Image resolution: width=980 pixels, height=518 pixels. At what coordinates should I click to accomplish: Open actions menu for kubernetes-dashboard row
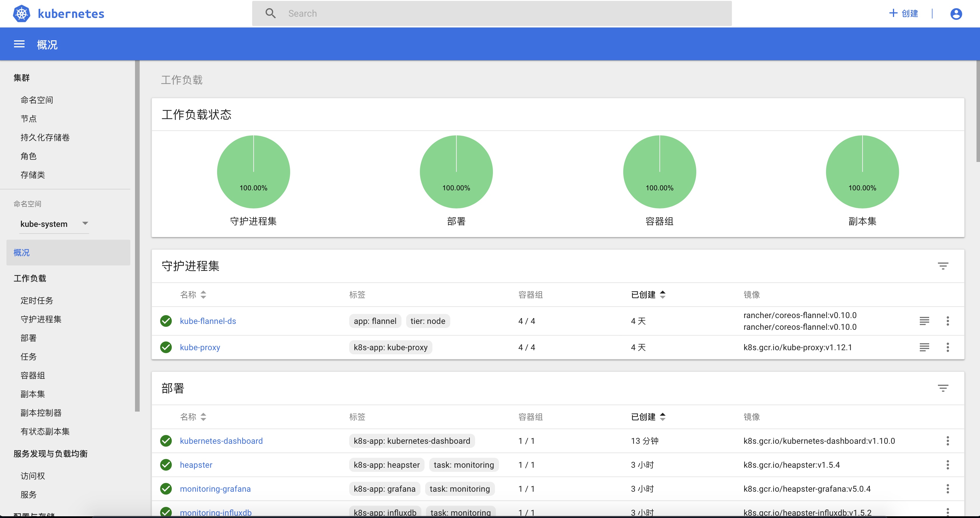[948, 441]
